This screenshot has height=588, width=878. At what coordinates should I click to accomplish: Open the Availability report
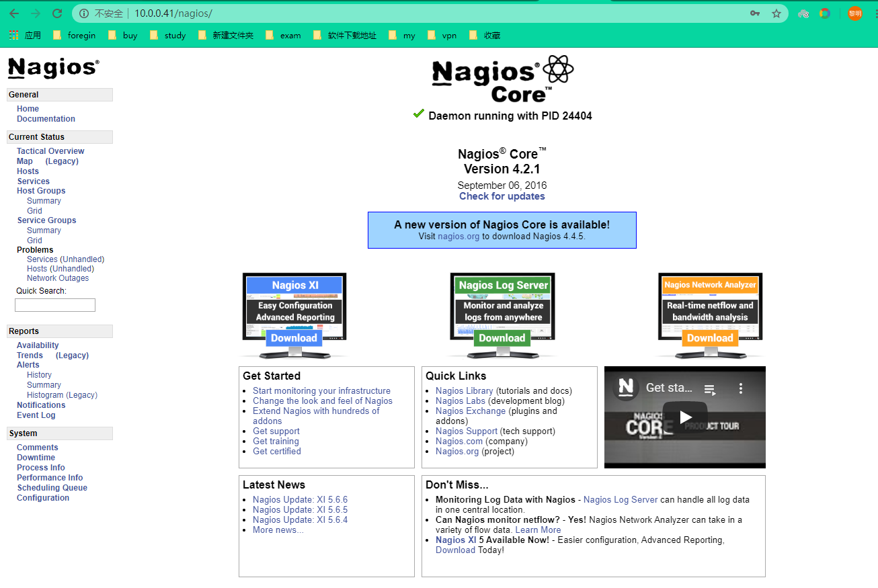(x=38, y=345)
